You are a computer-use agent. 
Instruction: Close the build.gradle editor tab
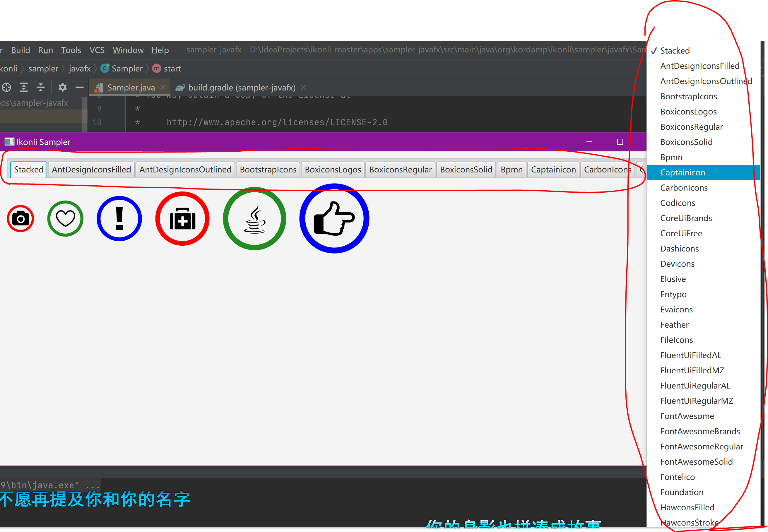(304, 87)
